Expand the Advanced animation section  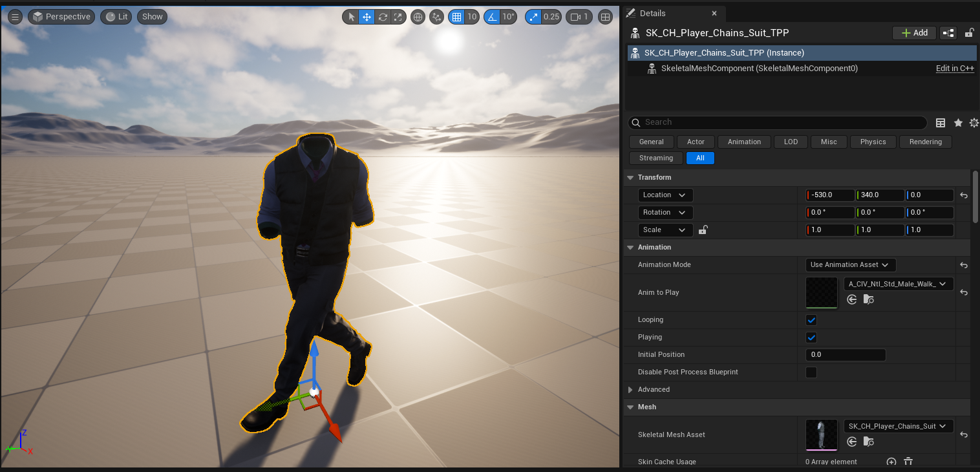point(630,390)
